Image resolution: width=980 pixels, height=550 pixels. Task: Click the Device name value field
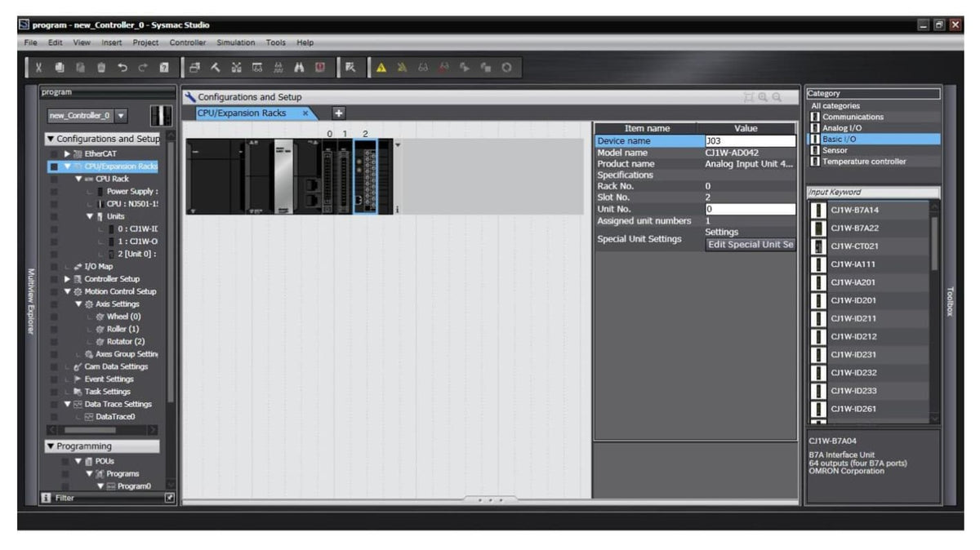(x=750, y=141)
